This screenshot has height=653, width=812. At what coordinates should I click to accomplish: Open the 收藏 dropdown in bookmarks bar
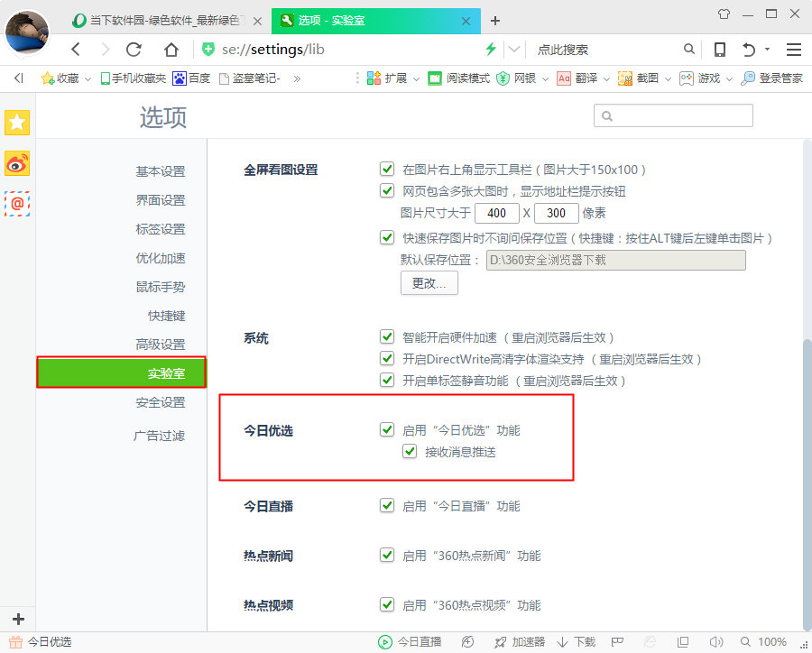point(88,79)
